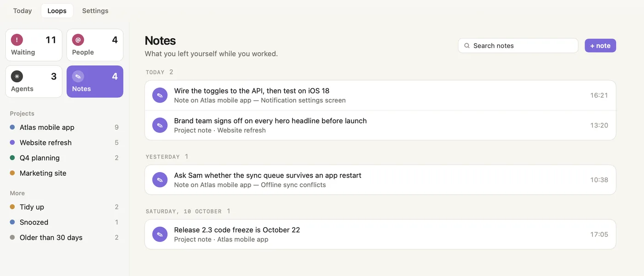Image resolution: width=644 pixels, height=276 pixels.
Task: Click the Notes page heading
Action: pyautogui.click(x=160, y=40)
